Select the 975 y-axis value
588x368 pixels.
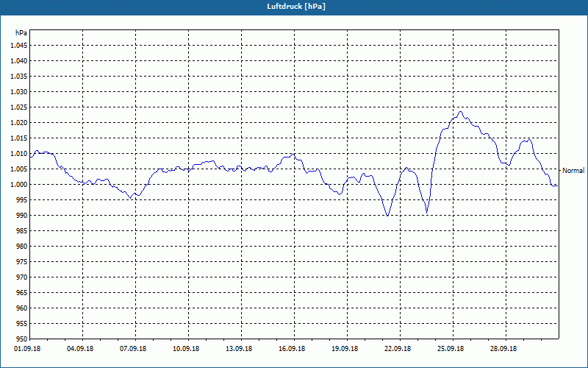22,262
